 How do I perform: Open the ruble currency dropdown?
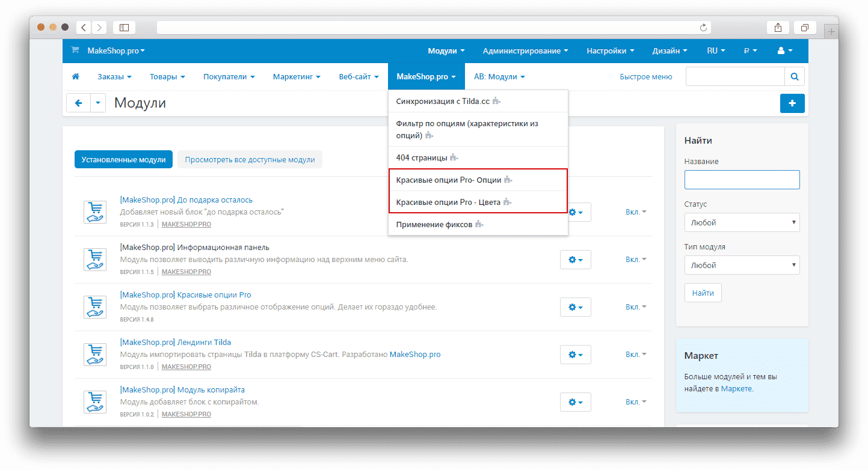coord(750,51)
